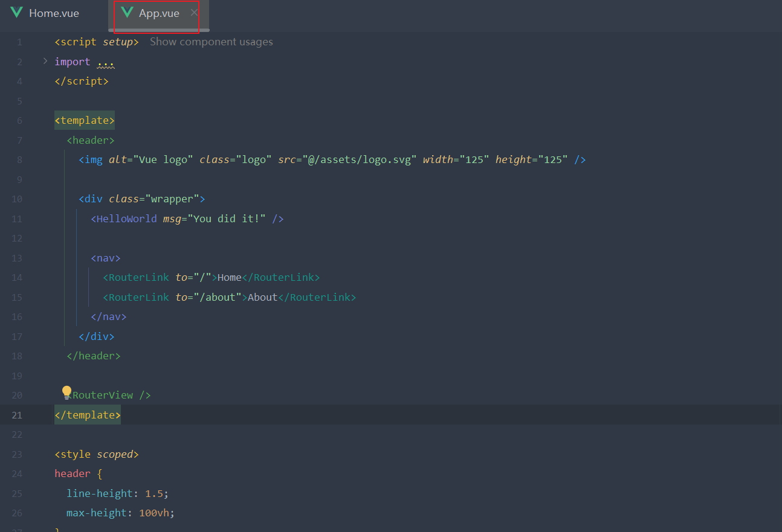Click the alt value "Vue logo"
Screen dimensions: 782x532
(x=163, y=159)
